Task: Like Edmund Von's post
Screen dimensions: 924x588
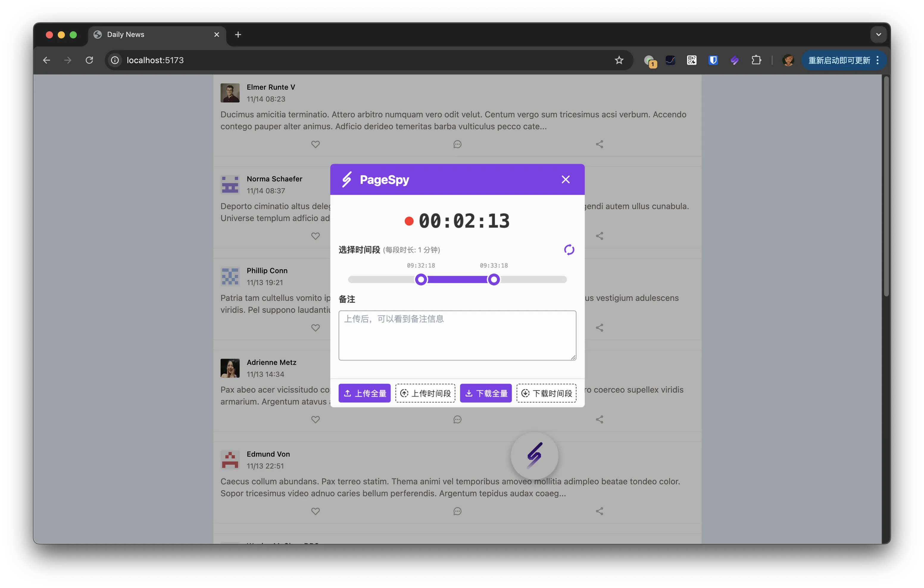Action: pos(316,511)
